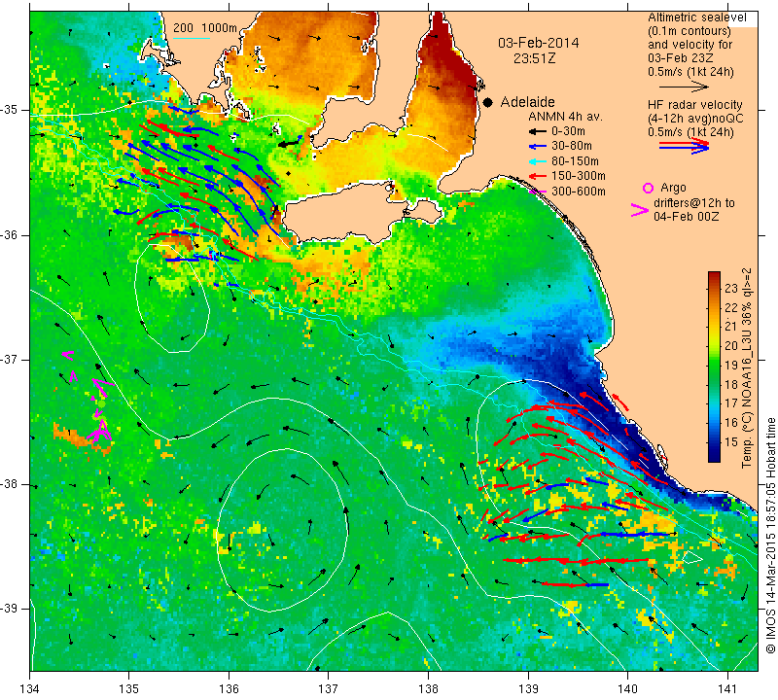Click the colorbar value 19 label
The image size is (778, 700).
731,366
